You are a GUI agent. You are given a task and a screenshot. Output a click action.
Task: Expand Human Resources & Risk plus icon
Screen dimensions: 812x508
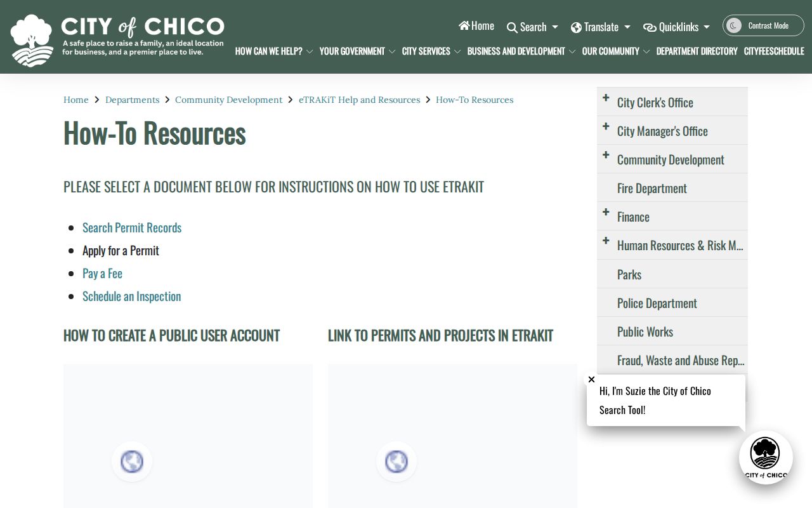pos(606,241)
